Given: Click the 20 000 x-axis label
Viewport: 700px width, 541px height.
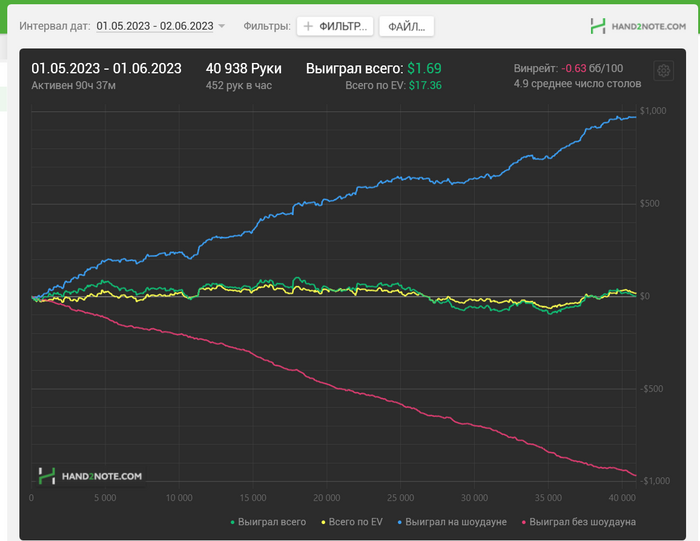Looking at the screenshot, I should coord(327,498).
